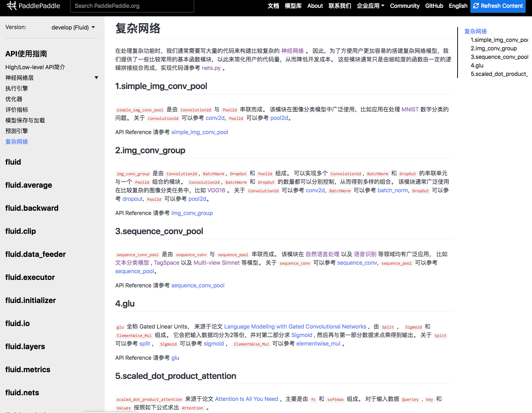
Task: Follow the 神经网络 link in intro
Action: click(292, 51)
